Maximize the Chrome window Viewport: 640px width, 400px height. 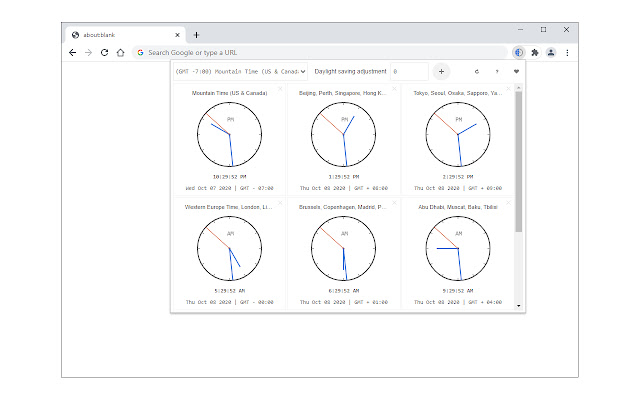coord(543,29)
